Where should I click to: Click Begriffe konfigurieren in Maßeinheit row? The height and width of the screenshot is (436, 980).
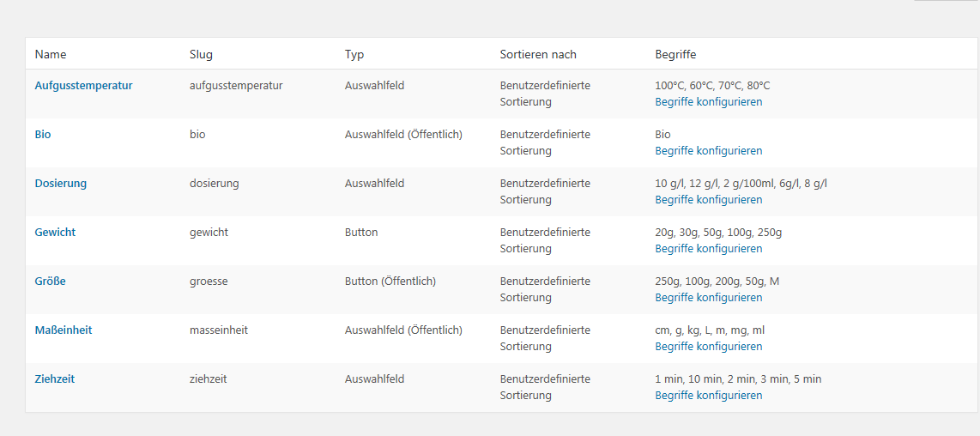pos(709,346)
